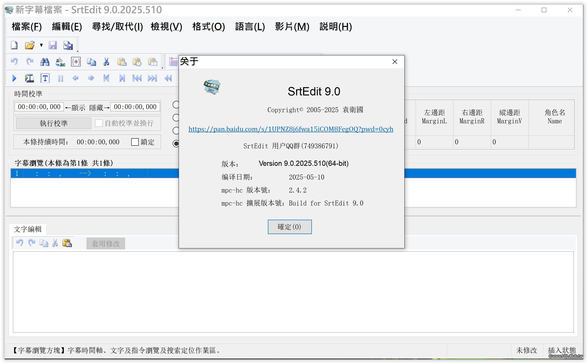
Task: Click the rewind double-arrow icon
Action: [168, 78]
